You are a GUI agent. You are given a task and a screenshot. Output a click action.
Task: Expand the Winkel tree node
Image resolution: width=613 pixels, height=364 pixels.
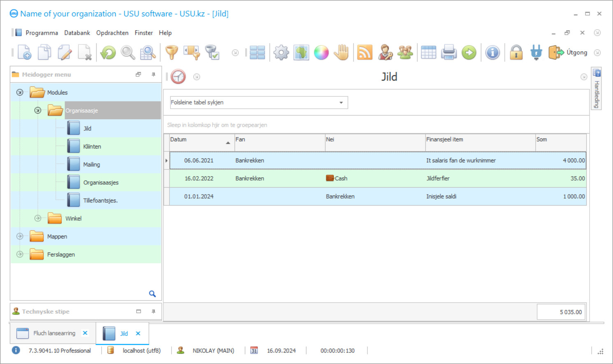38,218
